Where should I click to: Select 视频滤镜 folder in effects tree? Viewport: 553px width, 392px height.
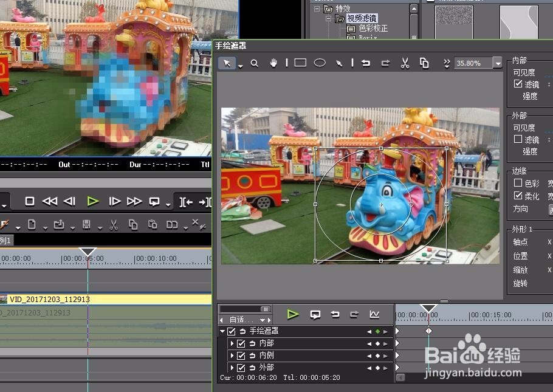[x=362, y=18]
